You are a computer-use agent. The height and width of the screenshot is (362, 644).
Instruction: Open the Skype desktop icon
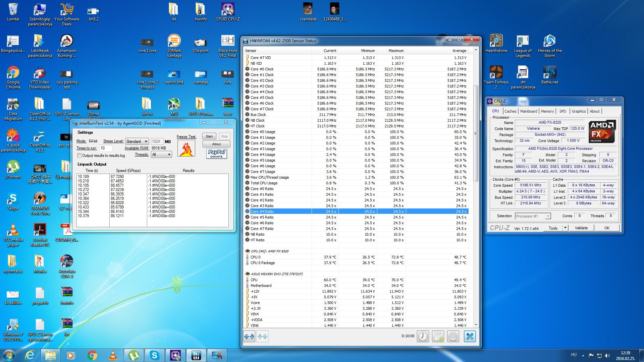[x=13, y=201]
